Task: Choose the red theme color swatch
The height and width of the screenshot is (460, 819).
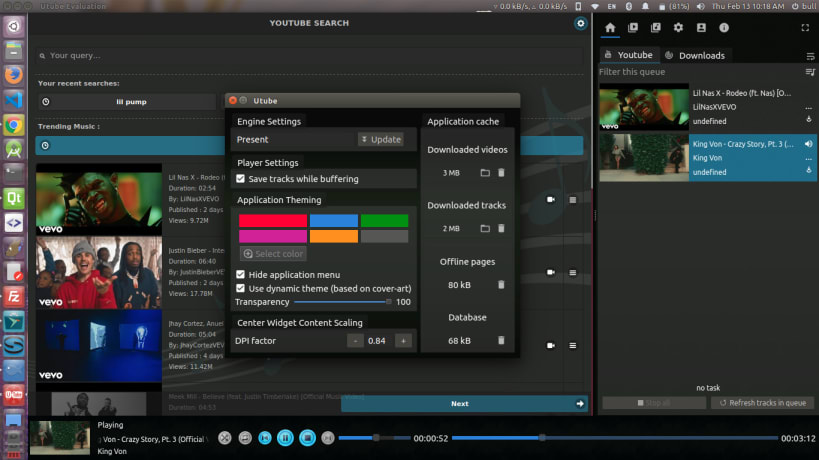Action: (x=273, y=221)
